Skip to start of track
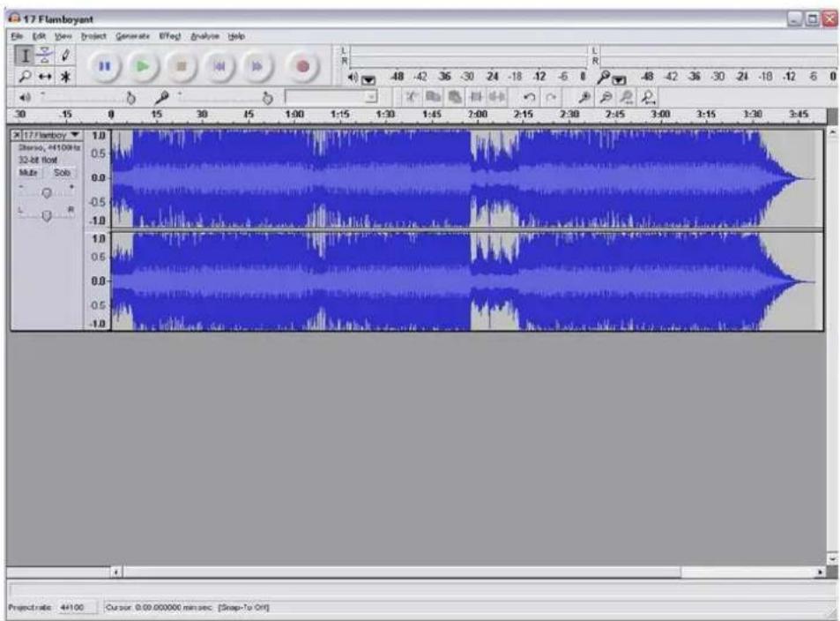 [219, 66]
